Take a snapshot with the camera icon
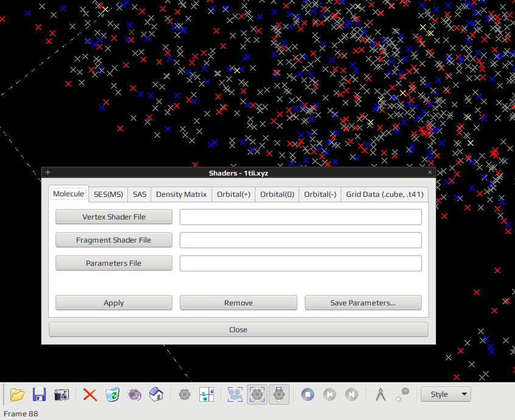This screenshot has width=515, height=420. pyautogui.click(x=62, y=394)
